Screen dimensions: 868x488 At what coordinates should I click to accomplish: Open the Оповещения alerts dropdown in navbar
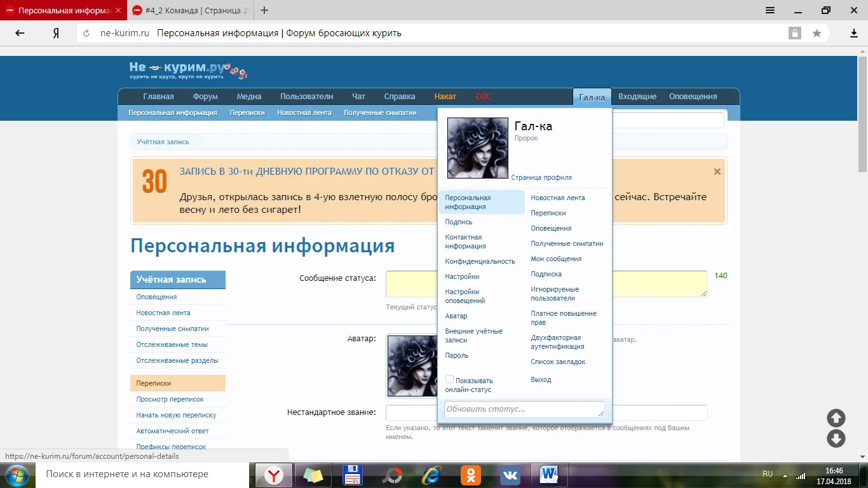coord(693,97)
